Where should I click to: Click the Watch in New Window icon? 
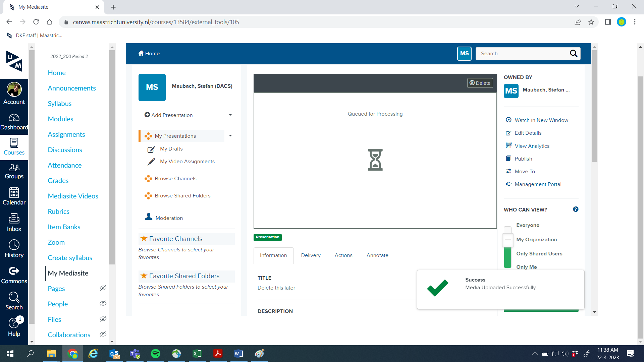(x=508, y=120)
